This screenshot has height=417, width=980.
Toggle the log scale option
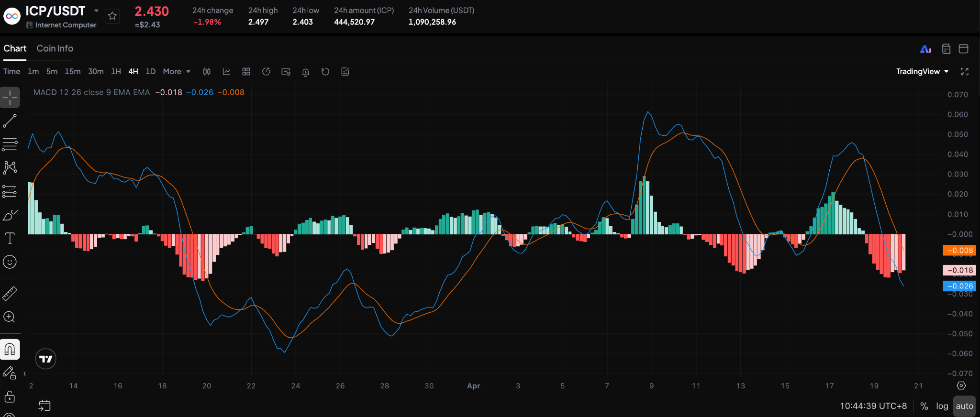pos(942,406)
